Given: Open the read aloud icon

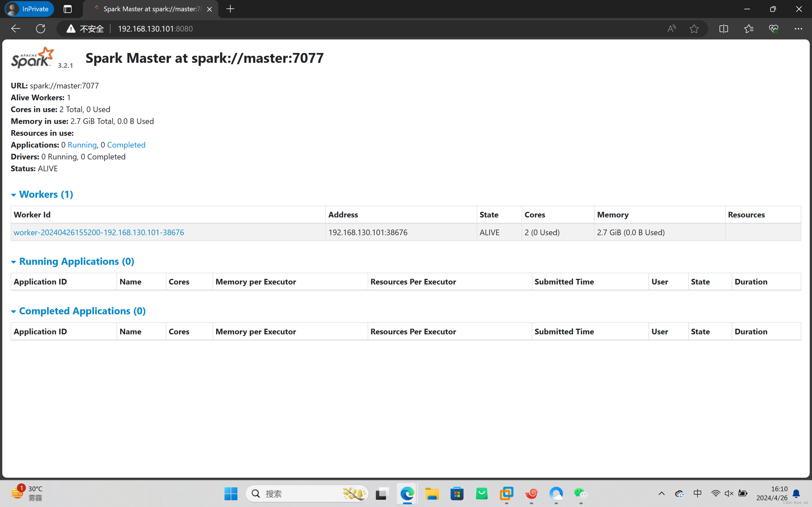Looking at the screenshot, I should 671,28.
